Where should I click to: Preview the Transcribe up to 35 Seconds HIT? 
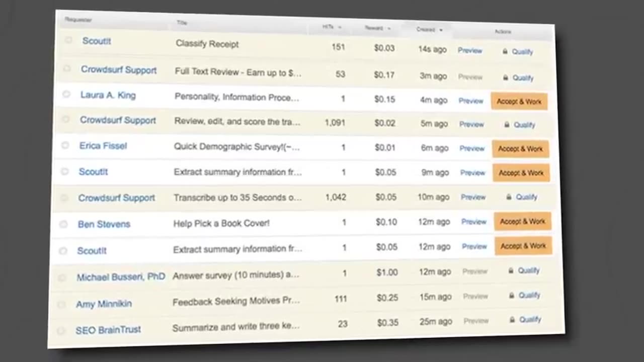(473, 197)
